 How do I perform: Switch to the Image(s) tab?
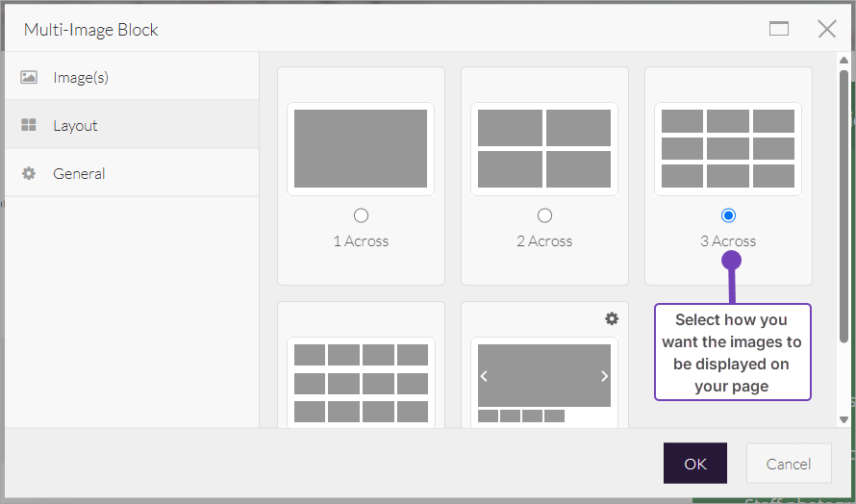(81, 77)
